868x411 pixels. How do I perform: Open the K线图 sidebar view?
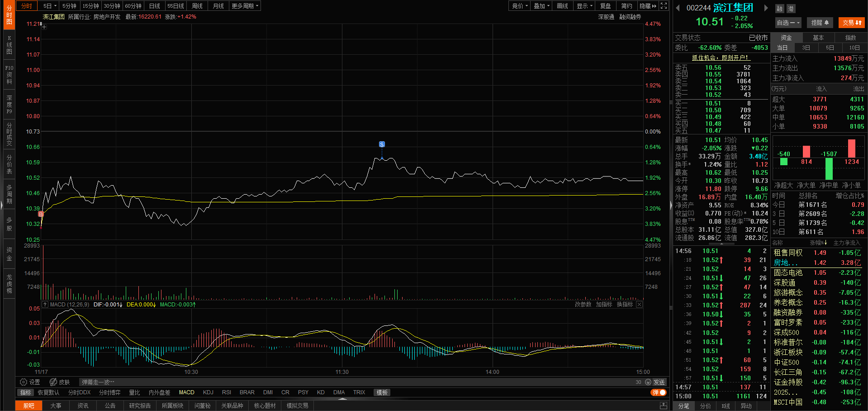[x=9, y=45]
